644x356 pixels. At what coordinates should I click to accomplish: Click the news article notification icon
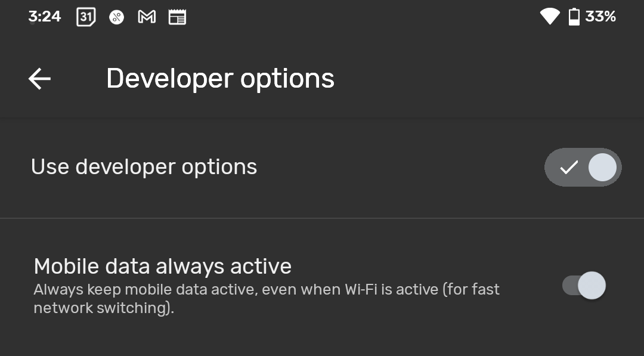click(x=177, y=16)
